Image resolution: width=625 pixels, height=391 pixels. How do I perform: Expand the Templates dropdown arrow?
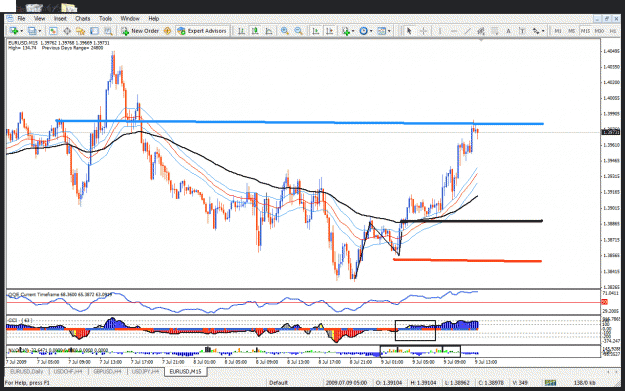389,31
